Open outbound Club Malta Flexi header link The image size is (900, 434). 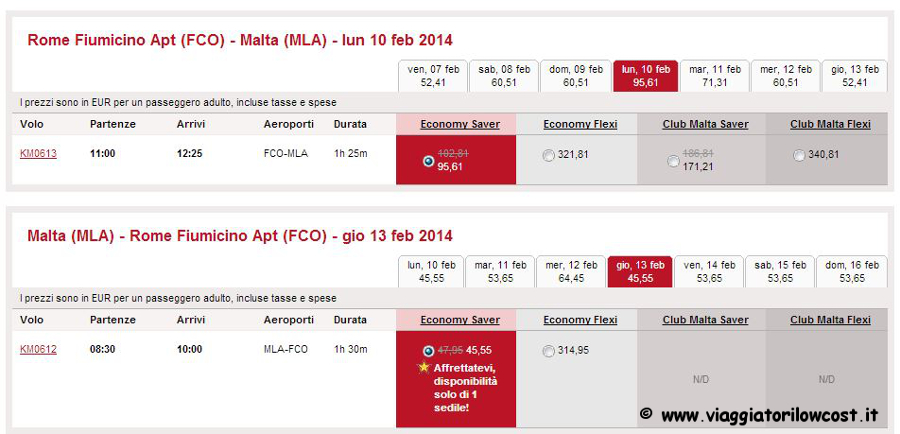coord(830,125)
